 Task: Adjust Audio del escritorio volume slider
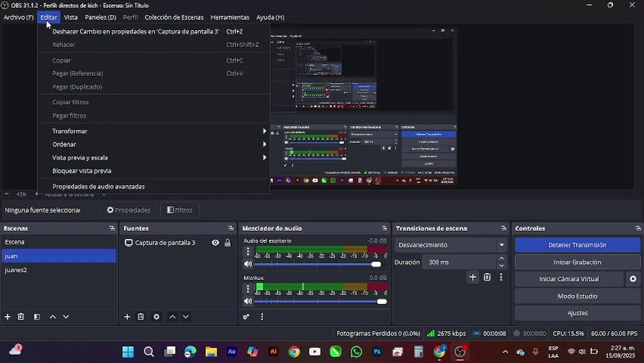pyautogui.click(x=376, y=264)
